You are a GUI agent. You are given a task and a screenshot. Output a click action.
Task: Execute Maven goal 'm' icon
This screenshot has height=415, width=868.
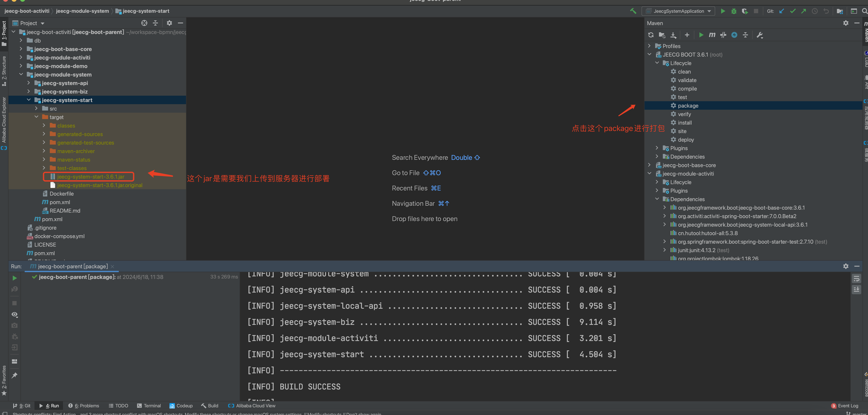712,35
